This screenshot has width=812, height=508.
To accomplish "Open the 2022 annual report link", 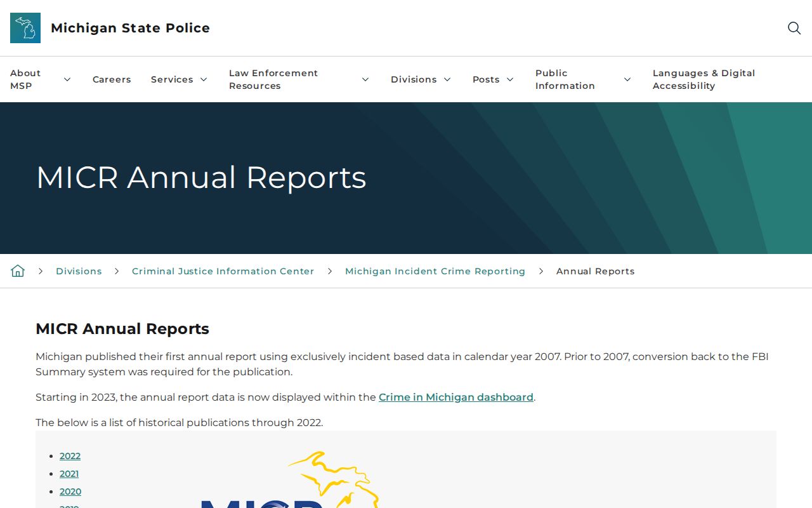I will [70, 456].
